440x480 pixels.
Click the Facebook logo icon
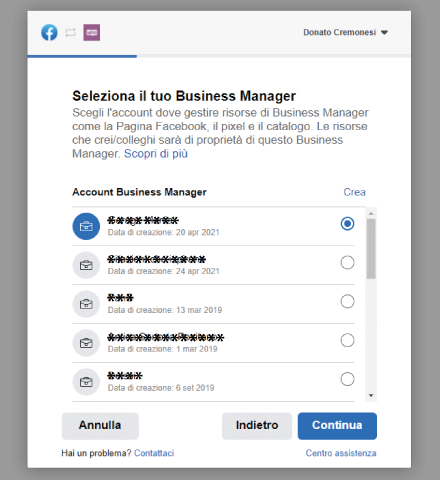point(49,33)
